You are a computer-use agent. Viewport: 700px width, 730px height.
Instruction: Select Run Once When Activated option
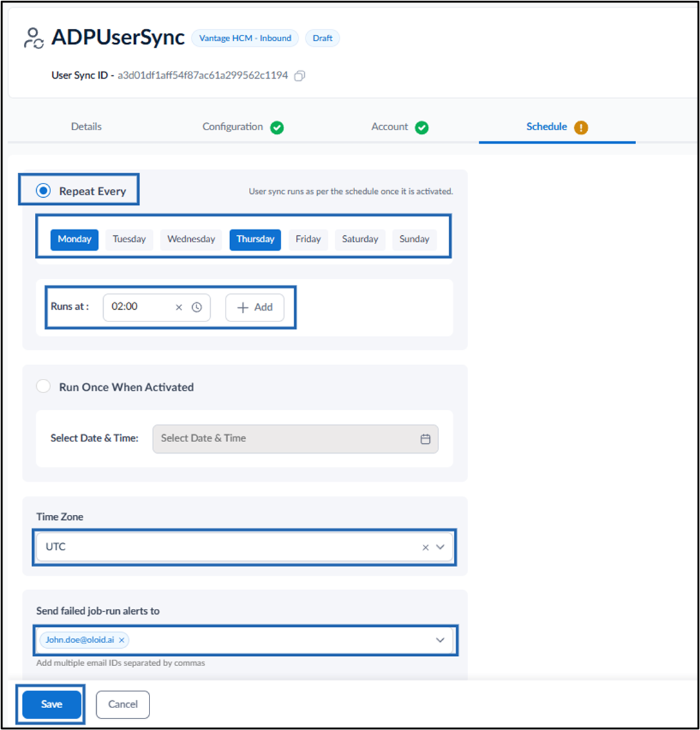(43, 387)
